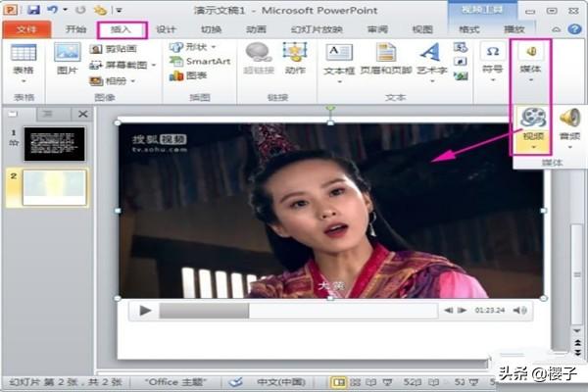Click the spell check icon in status bar

click(236, 382)
